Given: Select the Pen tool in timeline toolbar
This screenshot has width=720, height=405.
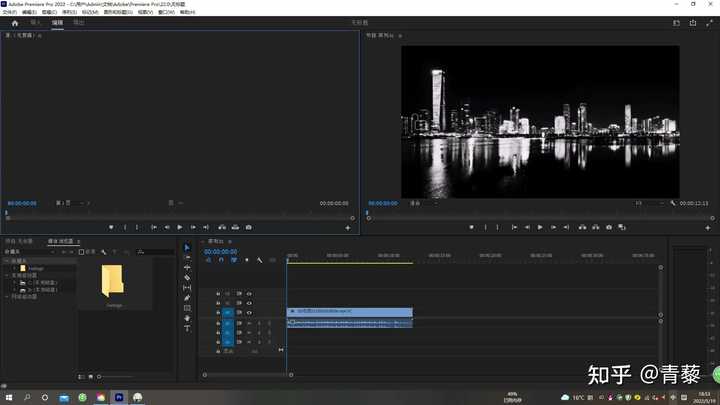Looking at the screenshot, I should tap(187, 298).
